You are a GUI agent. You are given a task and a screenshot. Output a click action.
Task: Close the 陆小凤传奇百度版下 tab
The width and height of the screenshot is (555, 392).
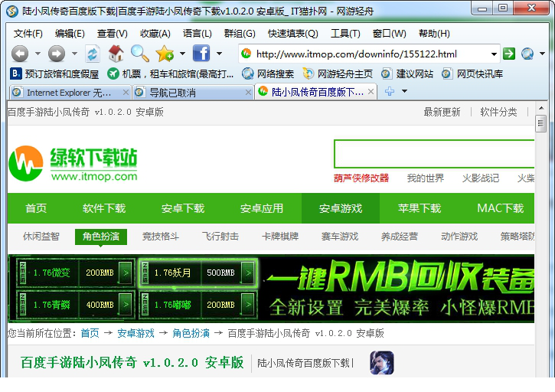371,92
